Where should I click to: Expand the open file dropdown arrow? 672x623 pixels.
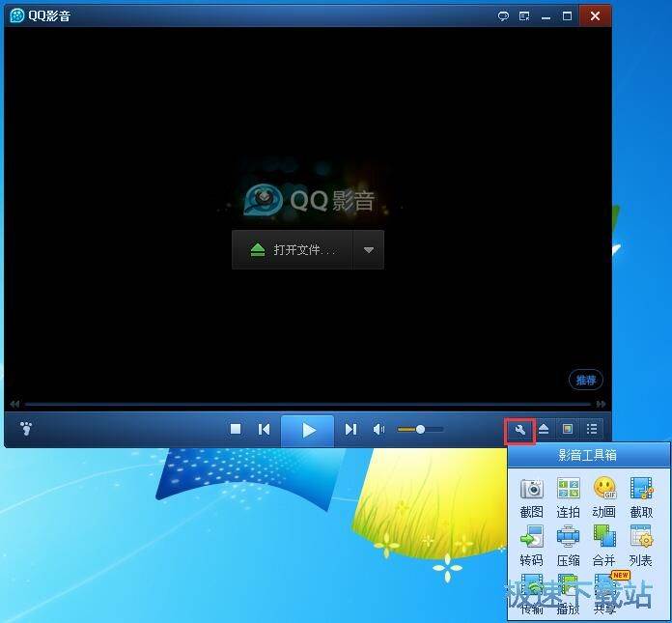(x=369, y=250)
